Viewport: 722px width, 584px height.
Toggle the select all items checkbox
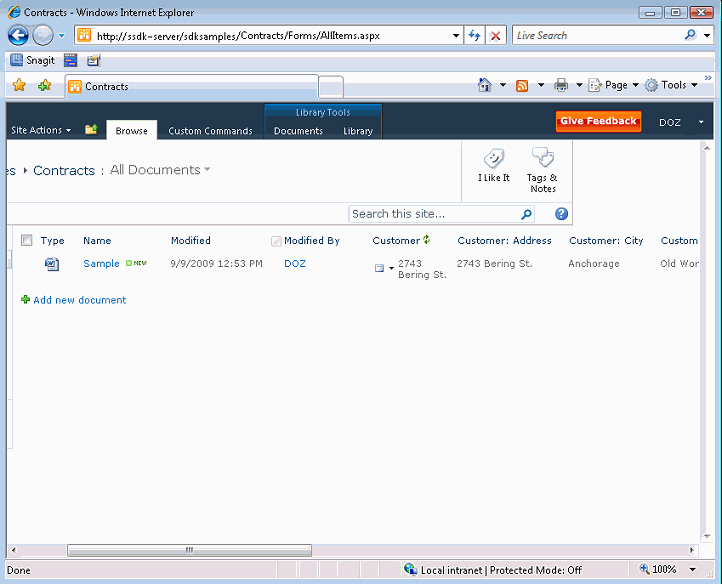(x=27, y=240)
